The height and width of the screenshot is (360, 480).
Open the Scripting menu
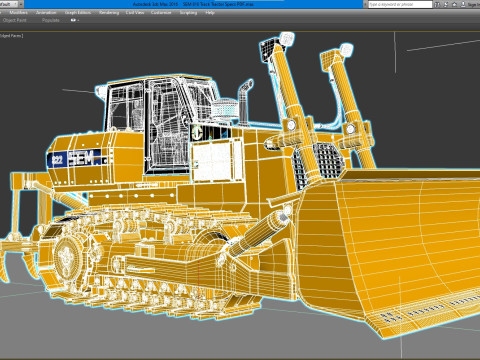click(x=188, y=13)
